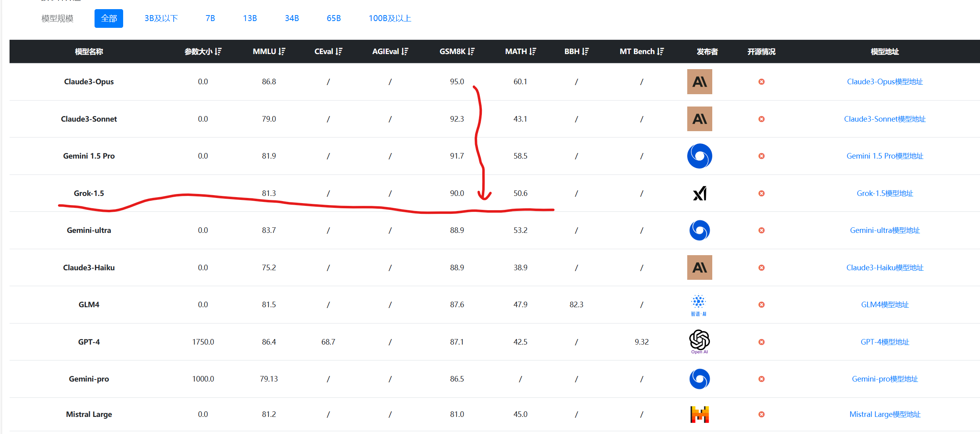
Task: Click the OpenAI logo in GPT-4 row
Action: [x=700, y=342]
